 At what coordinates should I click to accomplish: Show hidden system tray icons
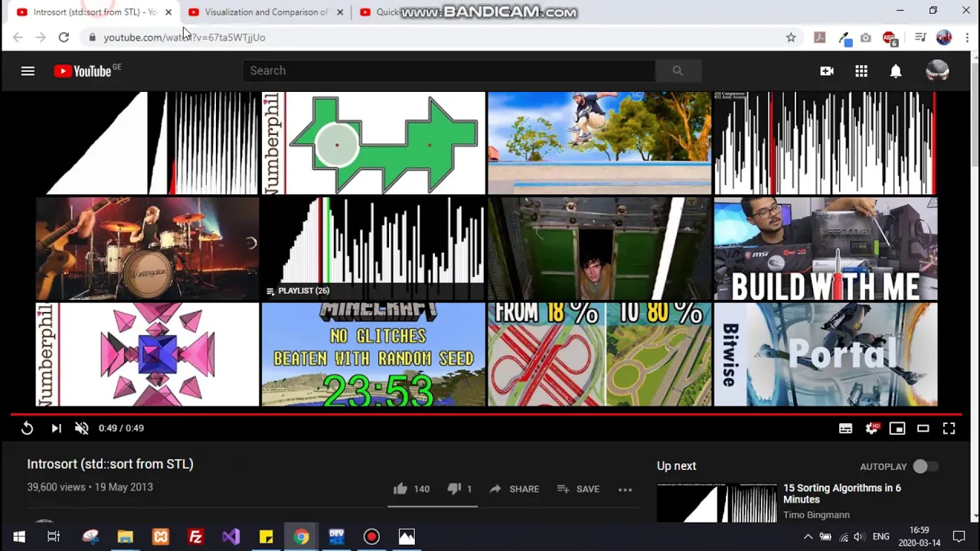click(808, 537)
